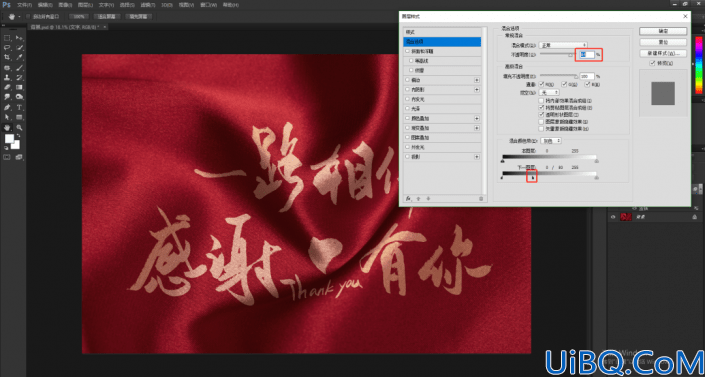
Task: Select the 混合选项 row in the styles list
Action: (x=442, y=42)
